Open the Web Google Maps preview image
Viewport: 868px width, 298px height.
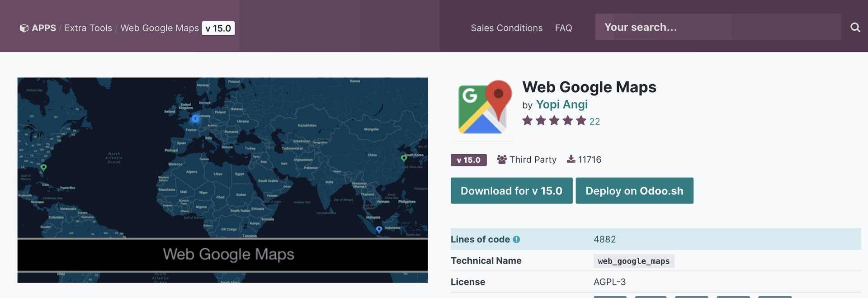pos(222,180)
